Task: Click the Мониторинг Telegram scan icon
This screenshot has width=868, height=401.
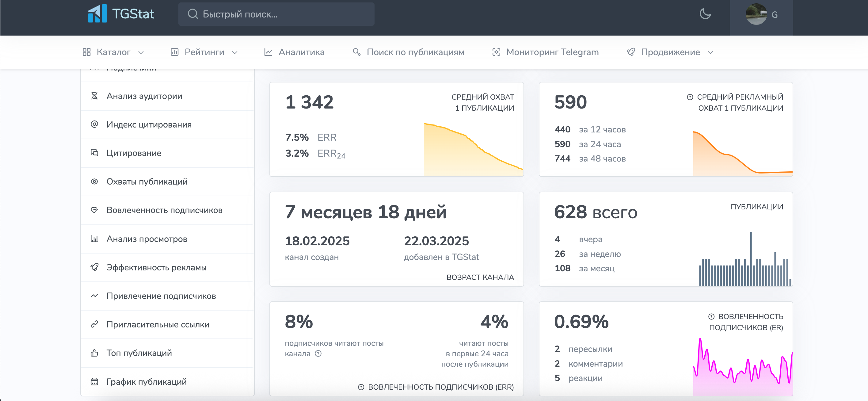Action: tap(496, 52)
